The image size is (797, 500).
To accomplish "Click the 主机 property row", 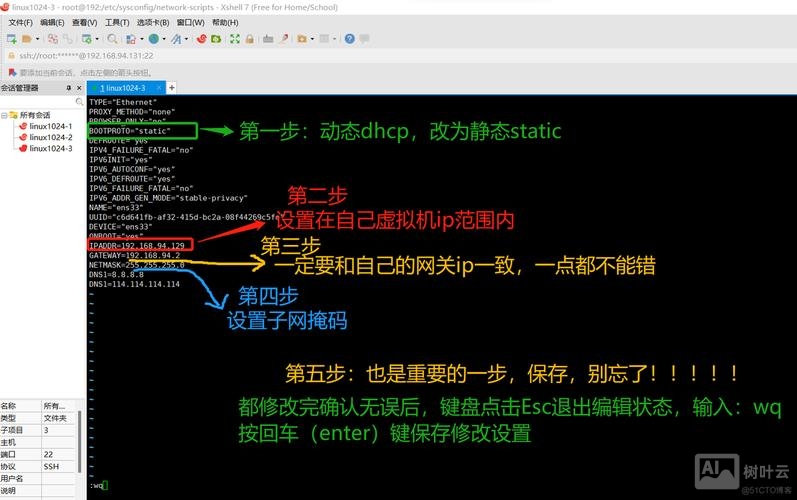I will click(38, 442).
